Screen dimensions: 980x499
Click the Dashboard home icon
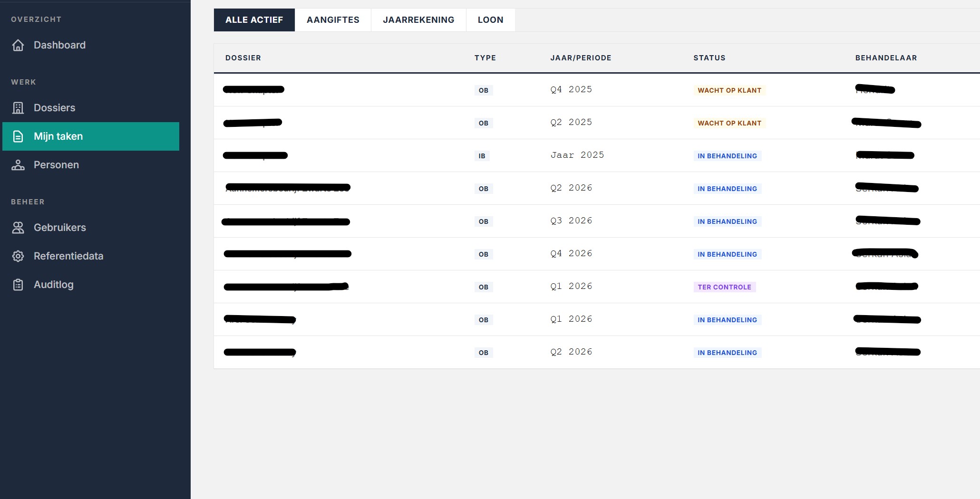(18, 45)
